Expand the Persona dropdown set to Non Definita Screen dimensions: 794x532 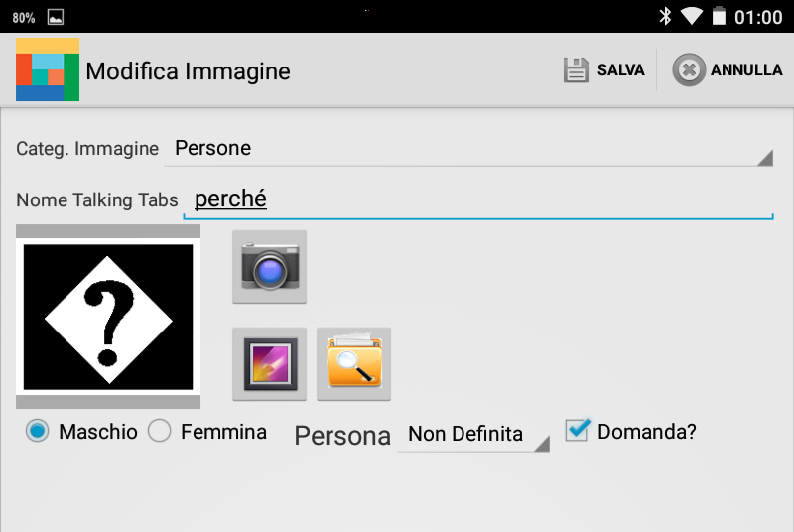click(472, 435)
